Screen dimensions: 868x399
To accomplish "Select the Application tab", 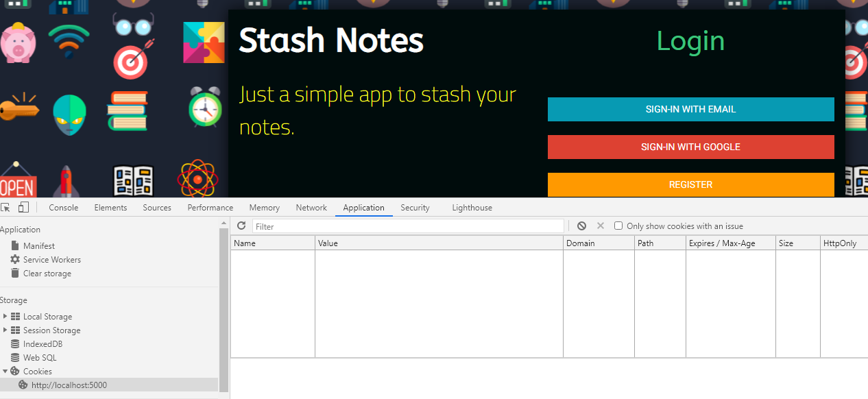I will point(364,208).
